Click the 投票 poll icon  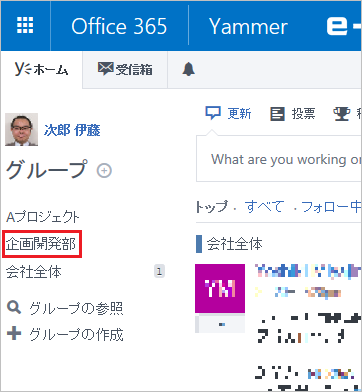coord(277,114)
